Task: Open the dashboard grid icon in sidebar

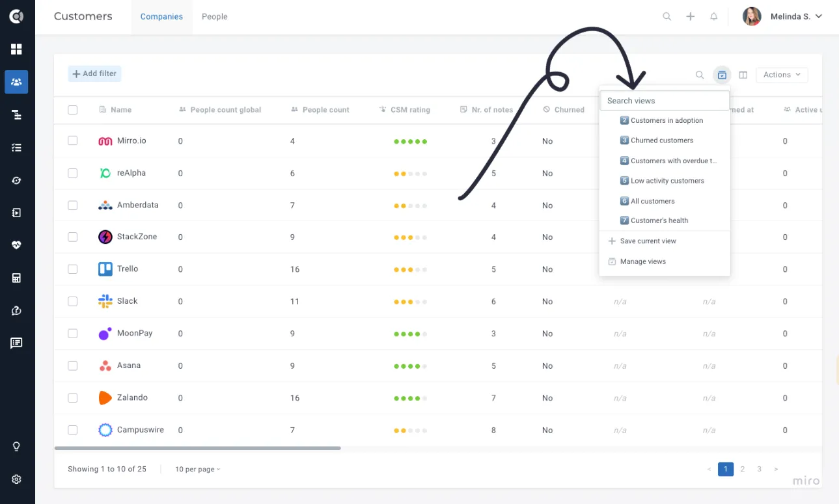Action: point(16,49)
